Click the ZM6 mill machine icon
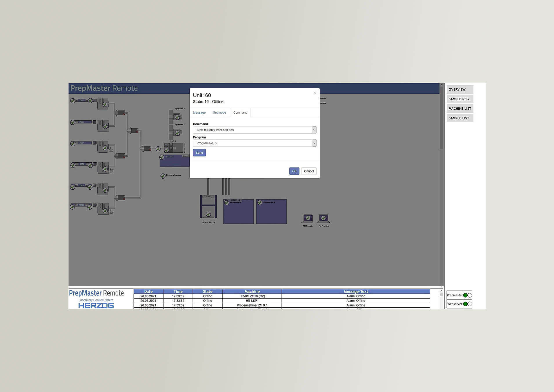Image resolution: width=554 pixels, height=392 pixels. 103,126
